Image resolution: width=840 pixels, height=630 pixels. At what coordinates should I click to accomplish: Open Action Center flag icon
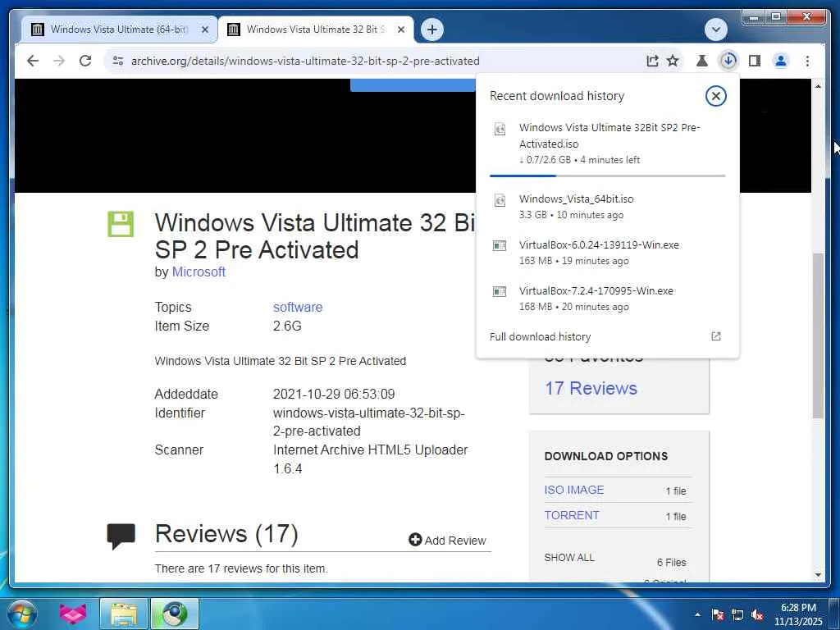(717, 614)
